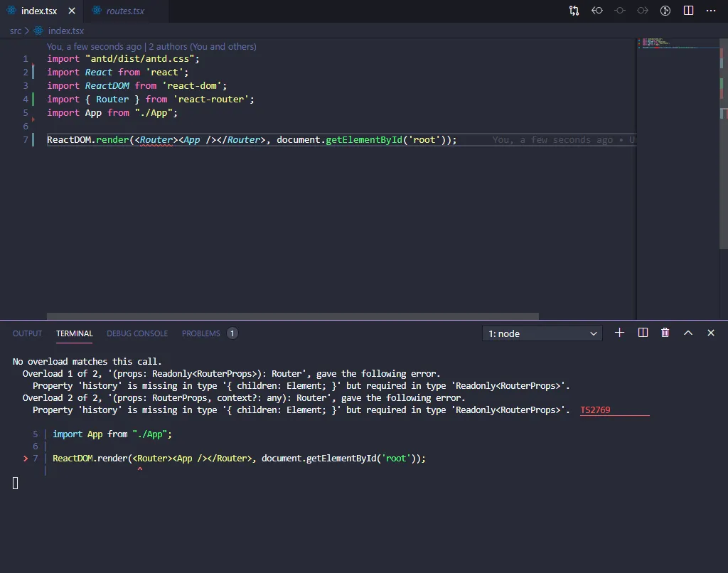Open the PROBLEMS panel tab
728x573 pixels.
[201, 333]
